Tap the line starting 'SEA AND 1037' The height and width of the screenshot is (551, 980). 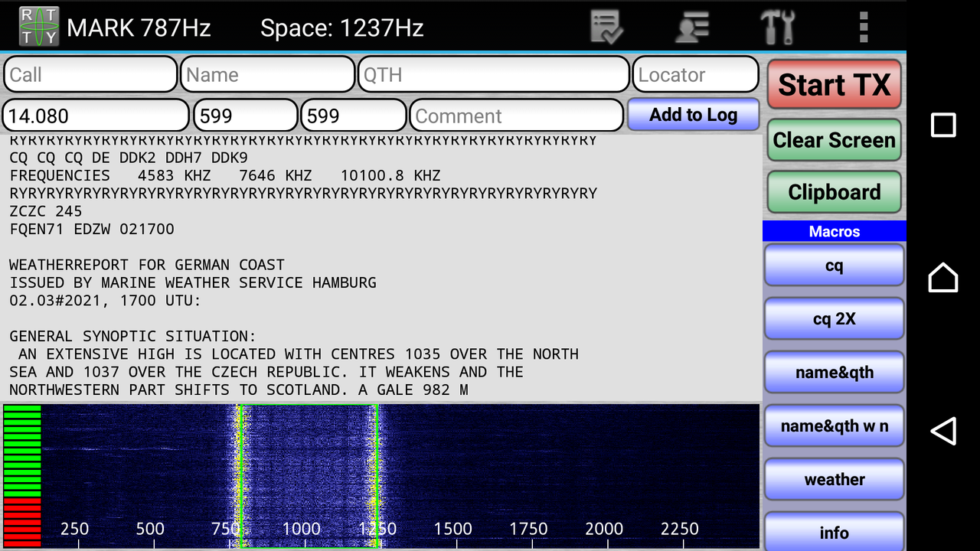click(266, 372)
